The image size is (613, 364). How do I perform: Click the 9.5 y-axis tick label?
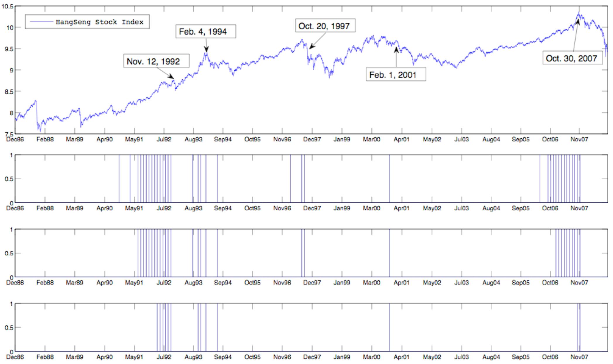click(x=9, y=49)
